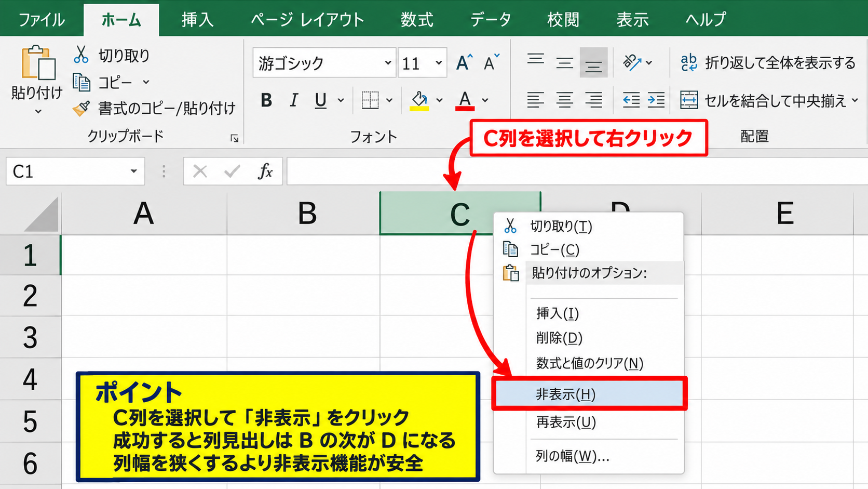Image resolution: width=868 pixels, height=489 pixels.
Task: Click into the formula bar input
Action: pyautogui.click(x=577, y=171)
